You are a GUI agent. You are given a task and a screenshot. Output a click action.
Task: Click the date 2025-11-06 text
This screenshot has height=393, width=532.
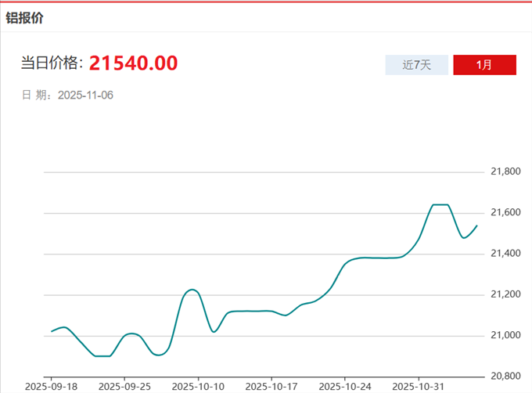[86, 96]
